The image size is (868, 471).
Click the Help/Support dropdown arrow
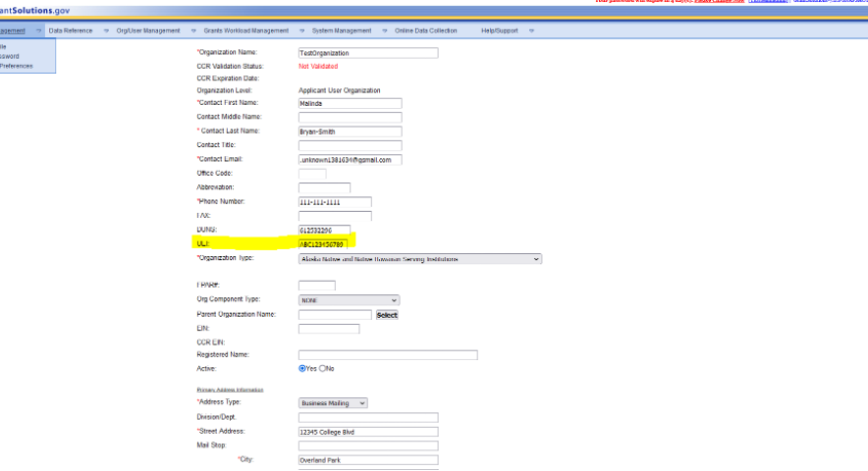(x=531, y=30)
